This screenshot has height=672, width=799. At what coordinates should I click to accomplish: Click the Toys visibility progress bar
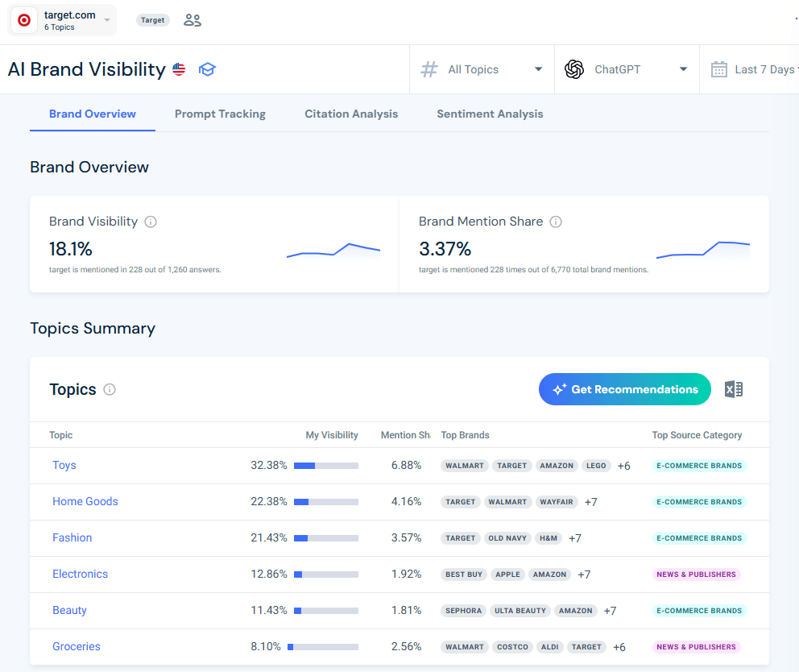pos(326,466)
